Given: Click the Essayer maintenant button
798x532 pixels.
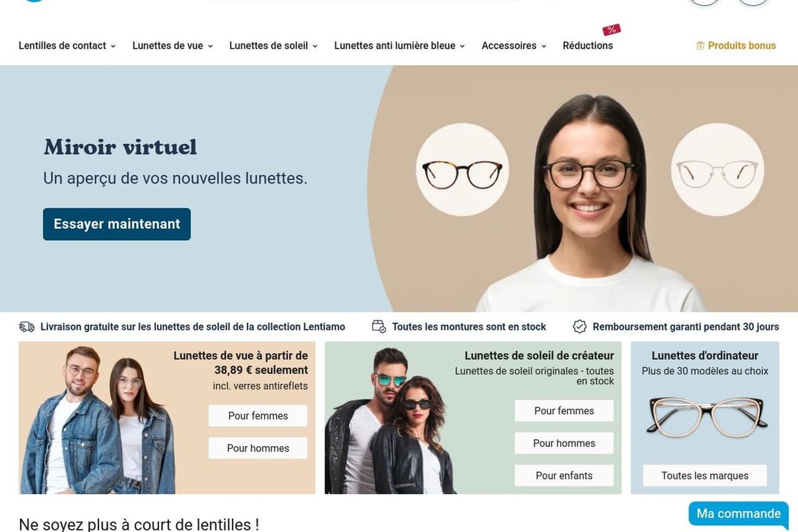Looking at the screenshot, I should [x=117, y=224].
